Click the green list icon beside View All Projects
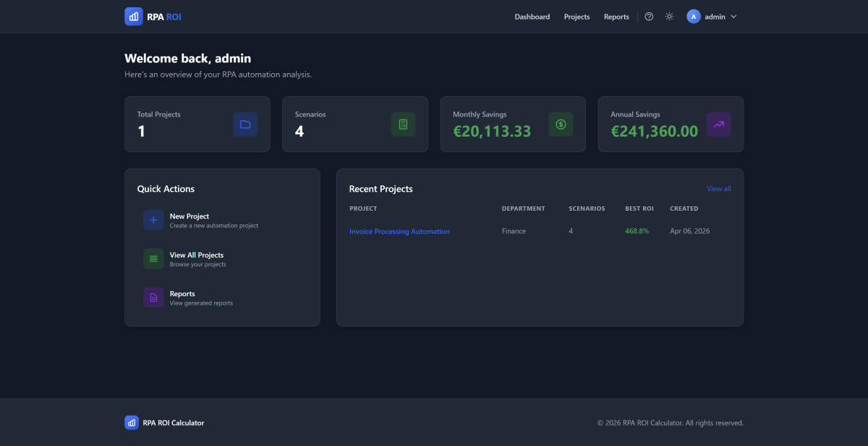This screenshot has height=446, width=868. tap(153, 258)
